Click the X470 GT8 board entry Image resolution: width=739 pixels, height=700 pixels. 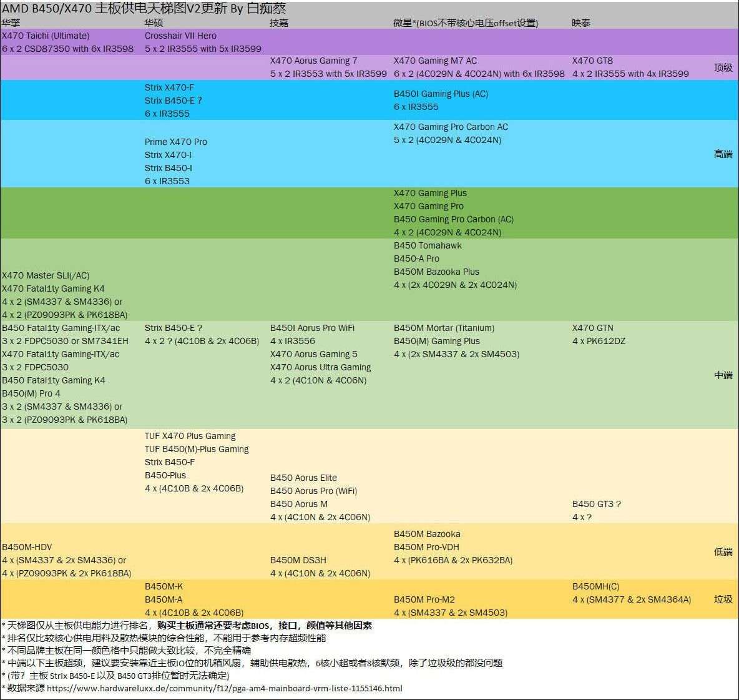(x=592, y=61)
